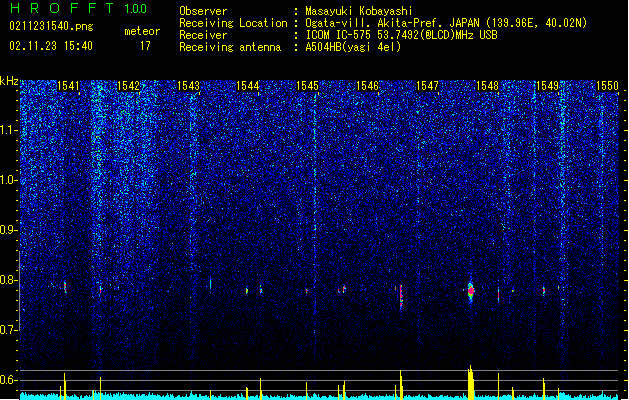The image size is (629, 400).
Task: Click the 1541 time marker
Action: point(68,86)
